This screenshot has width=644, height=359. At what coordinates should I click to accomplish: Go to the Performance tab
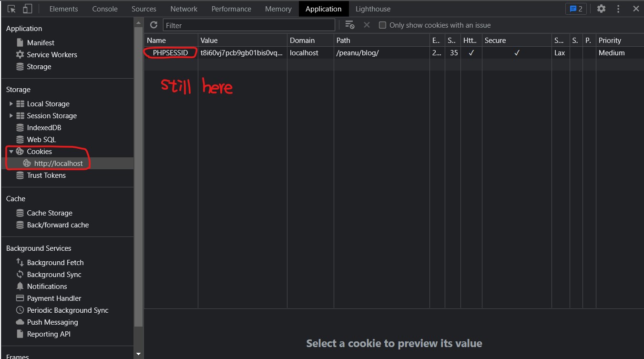pos(231,9)
